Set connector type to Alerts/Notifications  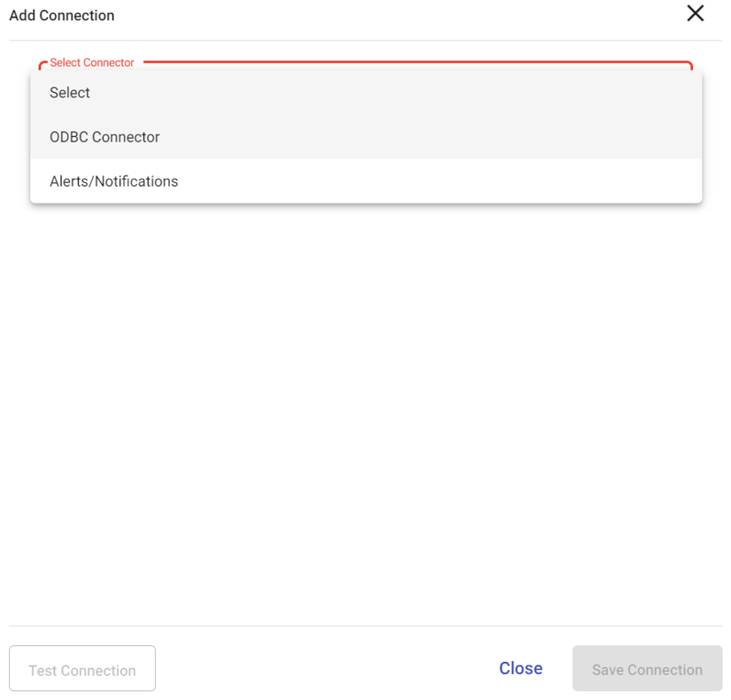[366, 181]
